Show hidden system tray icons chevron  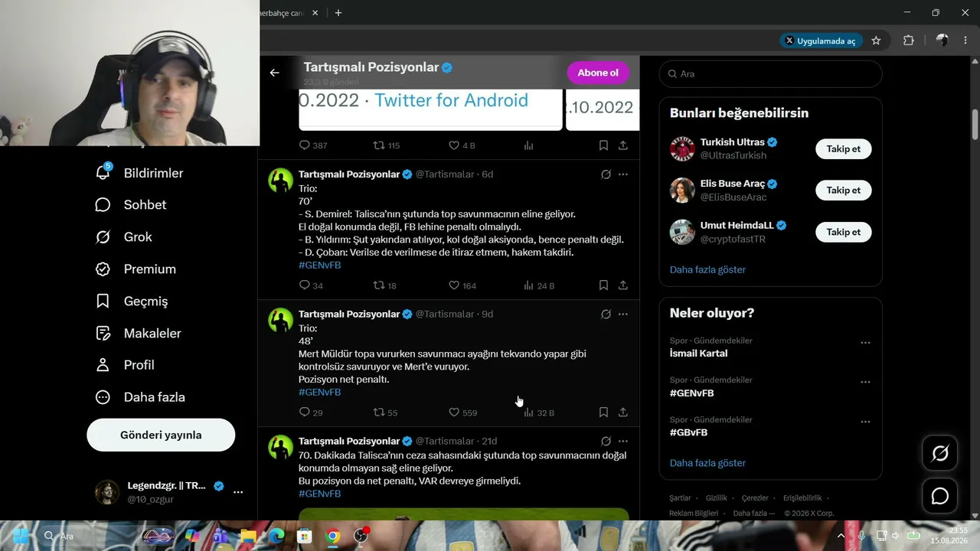[841, 536]
